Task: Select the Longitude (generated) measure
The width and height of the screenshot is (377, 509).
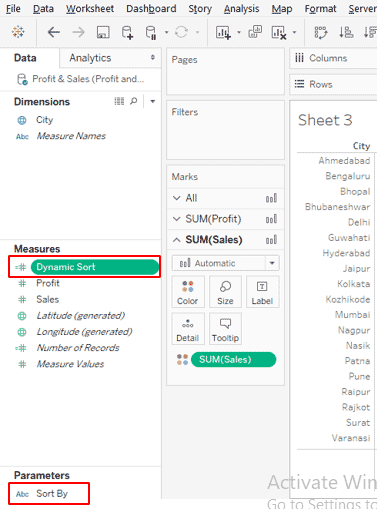Action: (84, 332)
